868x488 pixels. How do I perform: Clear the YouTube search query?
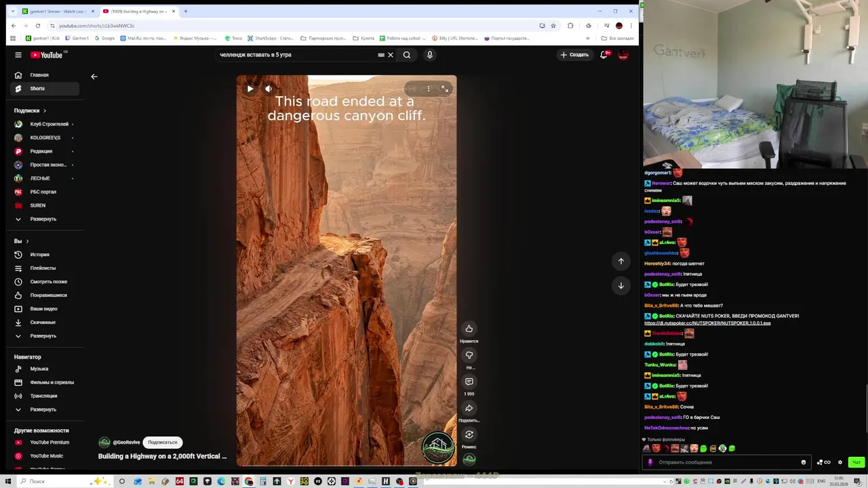click(x=391, y=55)
